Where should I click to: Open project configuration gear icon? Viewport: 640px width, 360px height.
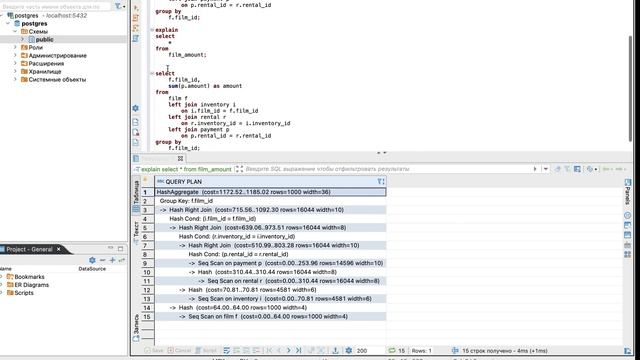(x=92, y=260)
